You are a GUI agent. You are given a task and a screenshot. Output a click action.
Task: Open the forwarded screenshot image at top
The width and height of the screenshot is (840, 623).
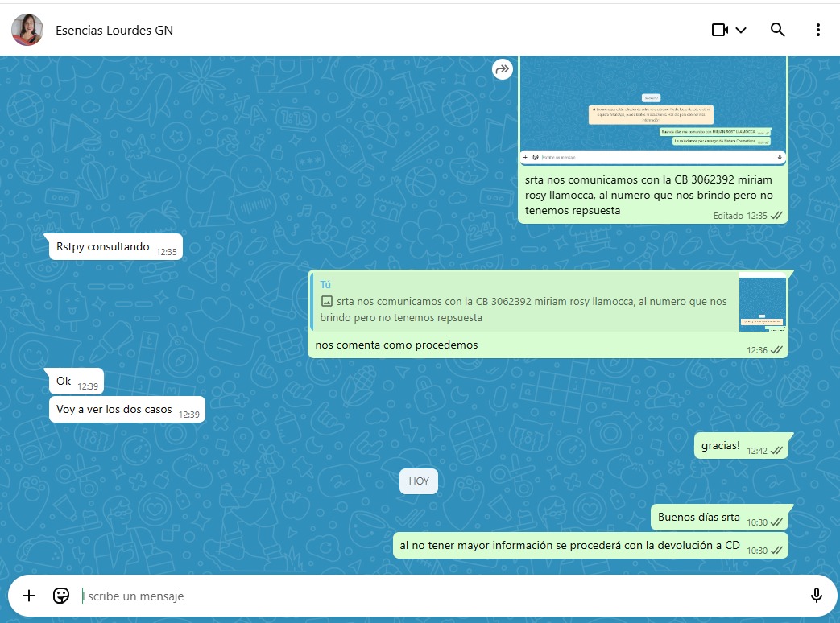point(652,109)
